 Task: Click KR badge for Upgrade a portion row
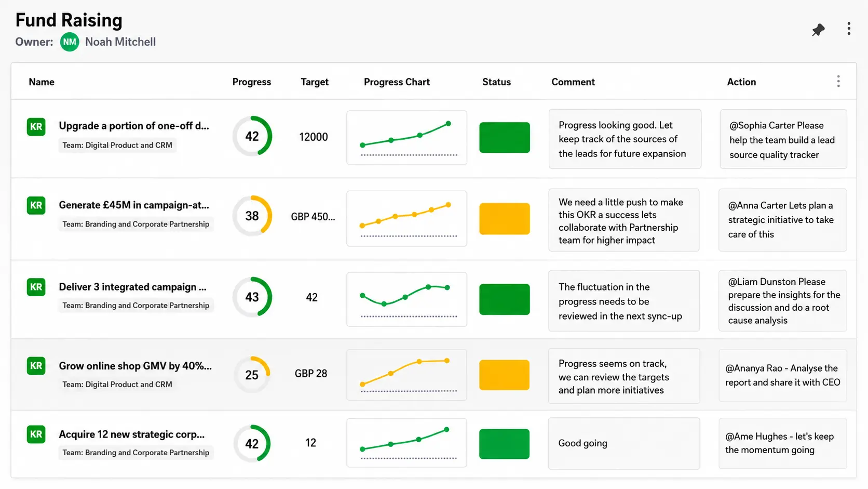coord(36,127)
